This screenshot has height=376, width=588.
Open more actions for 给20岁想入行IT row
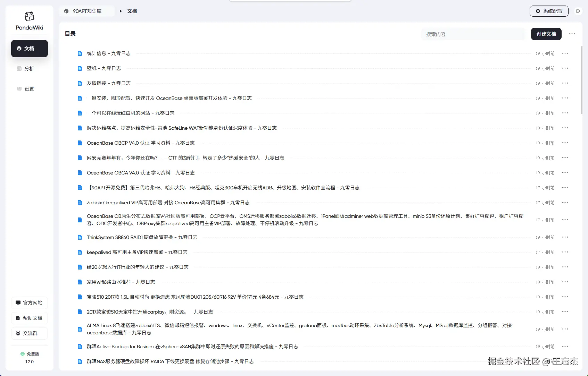pos(565,267)
